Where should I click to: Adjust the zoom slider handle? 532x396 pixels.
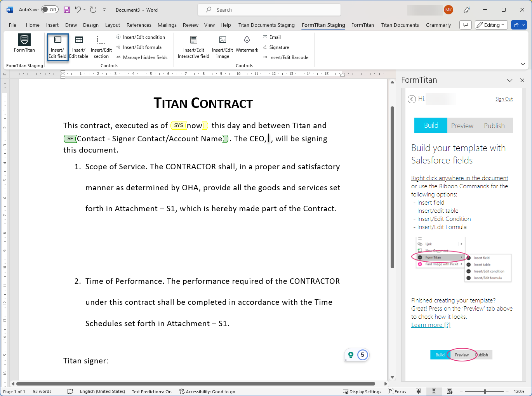pyautogui.click(x=485, y=391)
